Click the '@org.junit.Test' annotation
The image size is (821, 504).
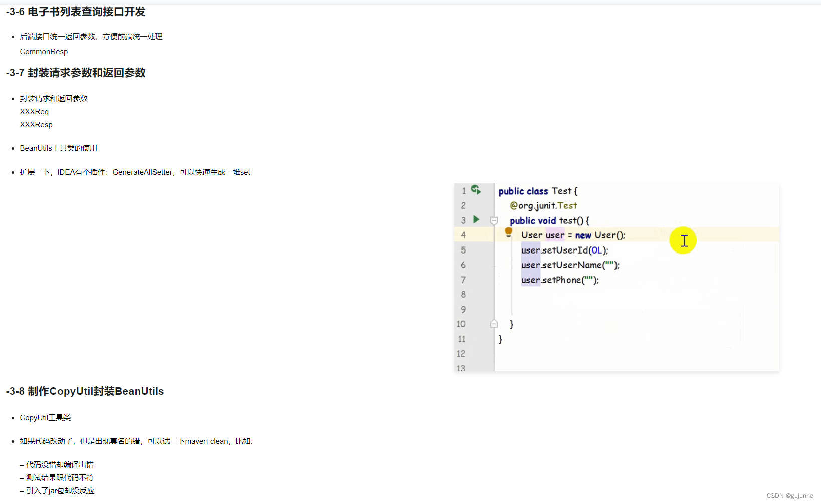[543, 206]
